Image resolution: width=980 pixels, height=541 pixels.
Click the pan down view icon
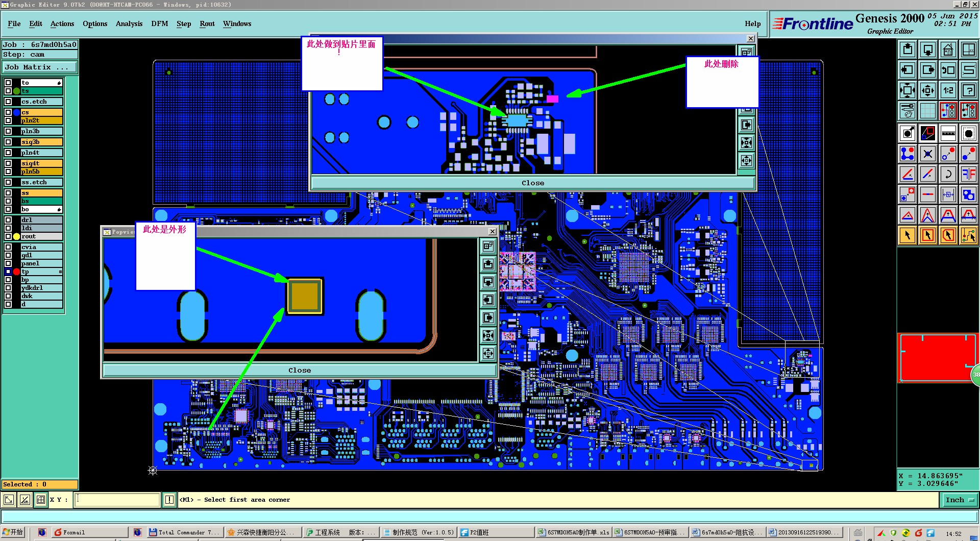[928, 50]
